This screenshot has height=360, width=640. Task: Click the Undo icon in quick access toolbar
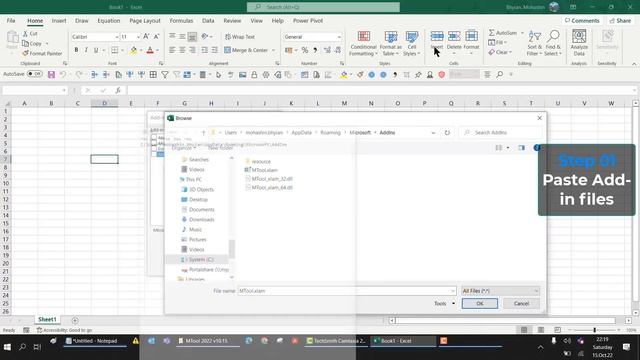tap(63, 74)
